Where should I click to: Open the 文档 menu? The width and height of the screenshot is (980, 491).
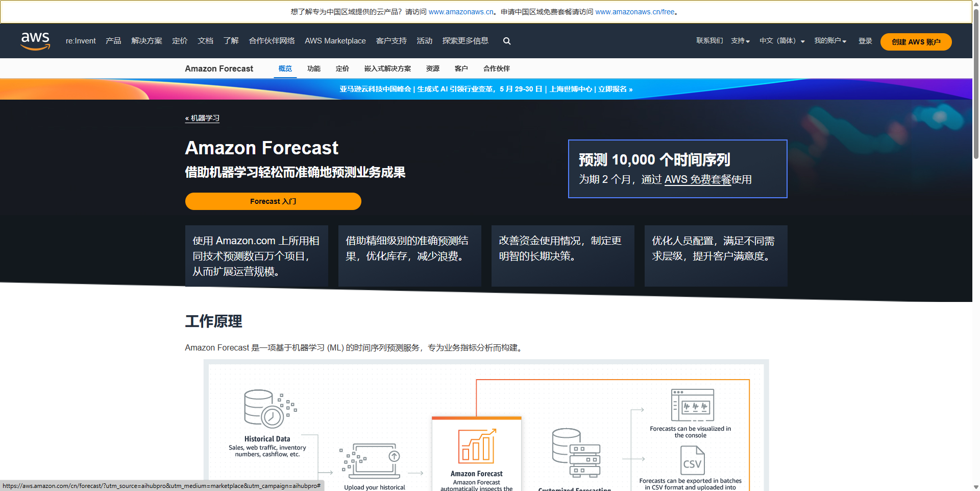coord(205,41)
